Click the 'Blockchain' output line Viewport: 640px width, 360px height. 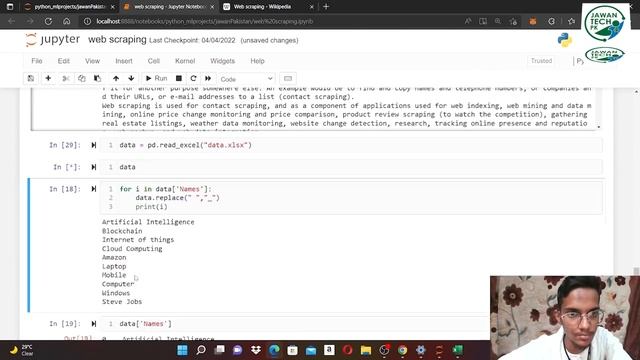tap(122, 231)
